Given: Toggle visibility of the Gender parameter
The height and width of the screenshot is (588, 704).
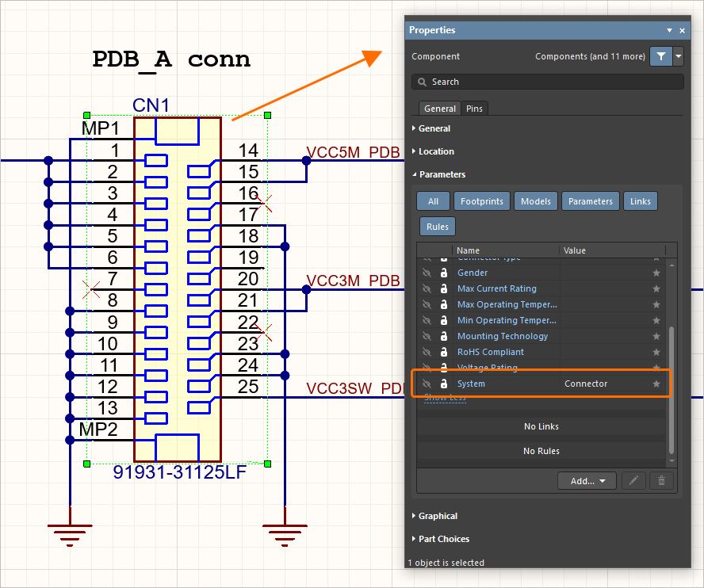Looking at the screenshot, I should [427, 273].
